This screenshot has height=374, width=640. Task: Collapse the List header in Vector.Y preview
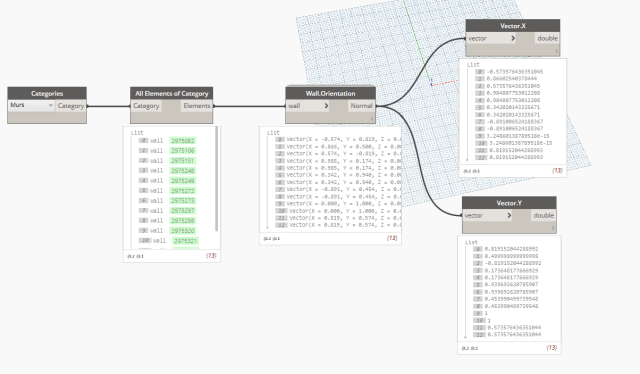(471, 242)
